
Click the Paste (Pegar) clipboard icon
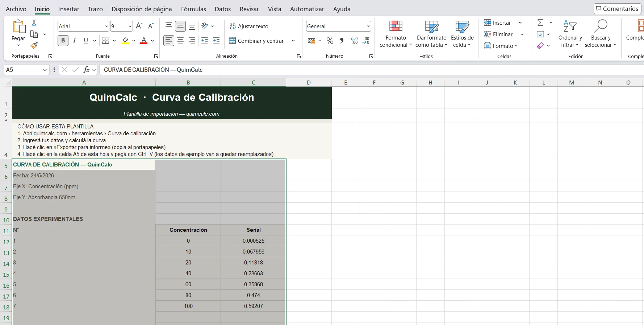coord(18,26)
